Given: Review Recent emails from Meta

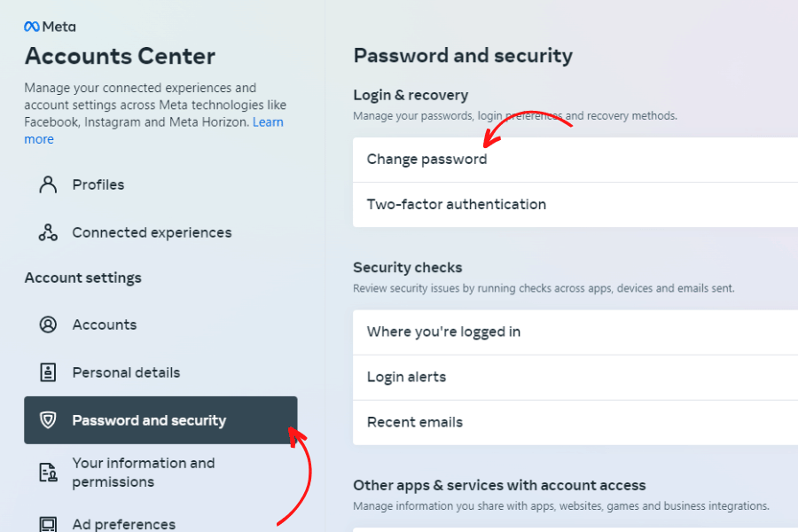Looking at the screenshot, I should pos(414,422).
